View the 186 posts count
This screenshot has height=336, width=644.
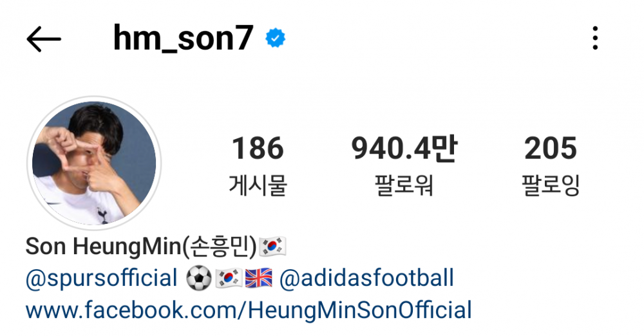point(258,148)
